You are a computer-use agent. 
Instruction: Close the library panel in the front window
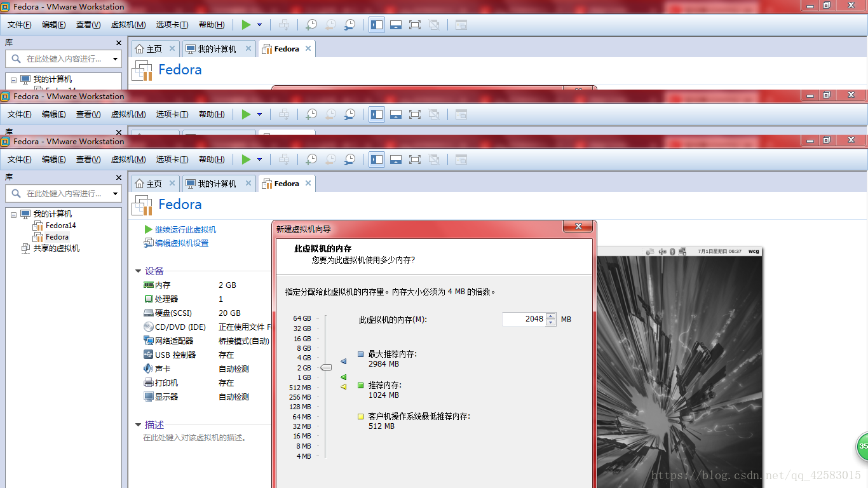tap(118, 177)
